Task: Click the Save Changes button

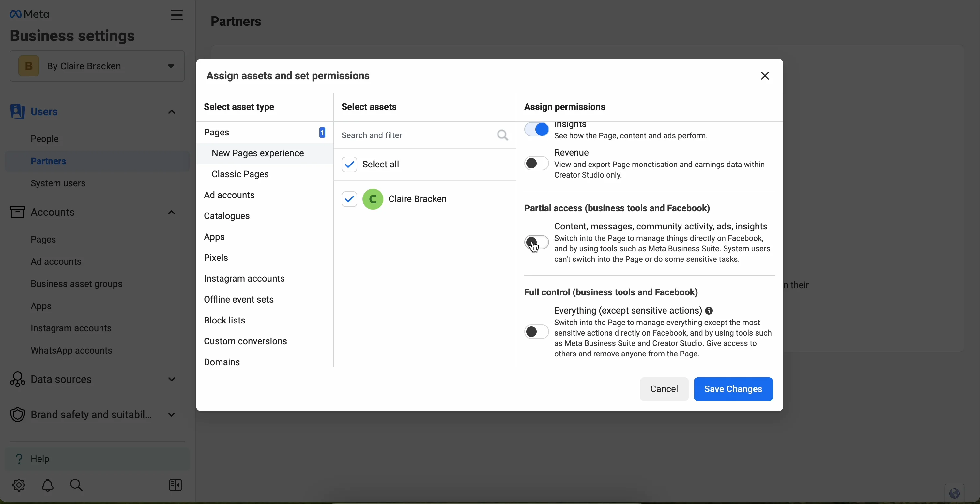Action: tap(733, 389)
